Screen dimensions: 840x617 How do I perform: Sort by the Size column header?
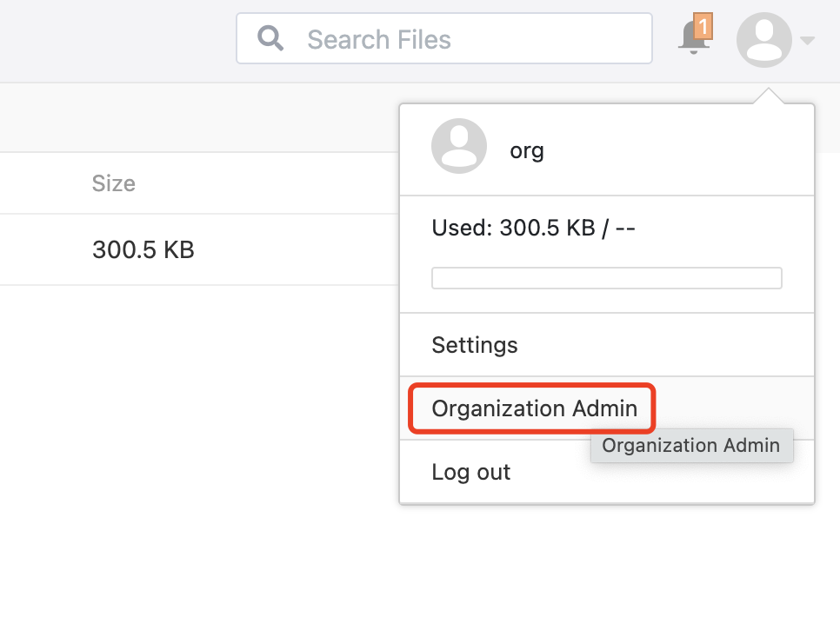(x=114, y=183)
